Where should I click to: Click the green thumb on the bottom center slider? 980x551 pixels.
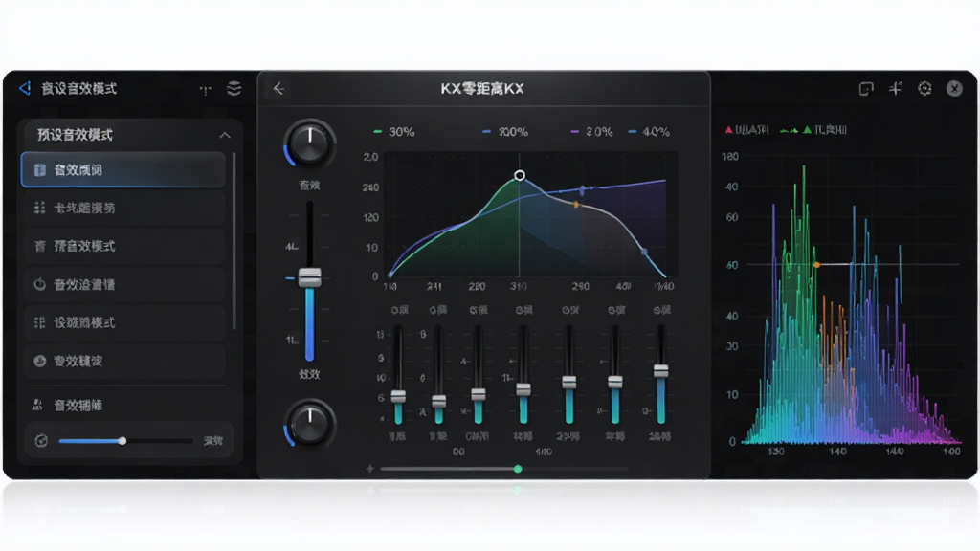pos(518,469)
